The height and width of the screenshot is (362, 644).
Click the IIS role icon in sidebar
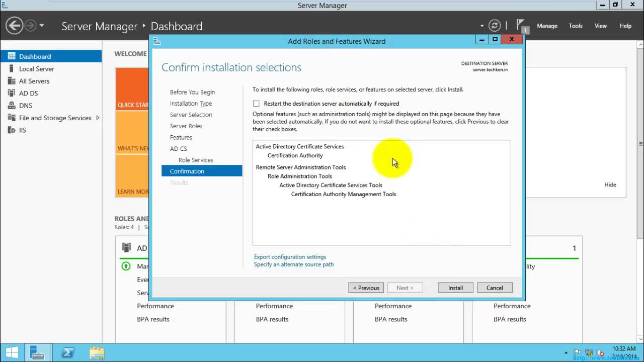tap(12, 130)
